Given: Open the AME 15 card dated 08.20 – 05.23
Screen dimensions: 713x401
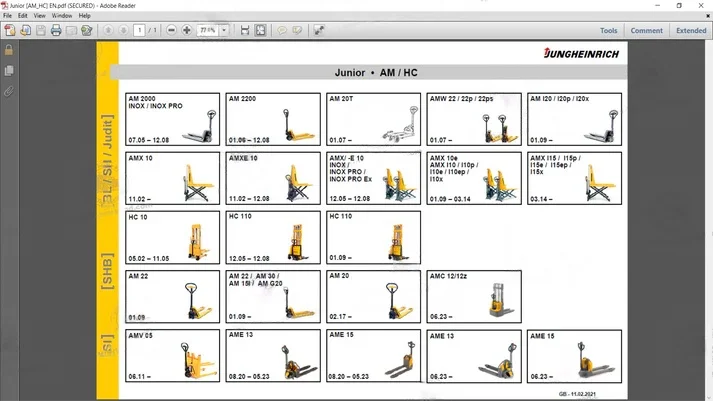Looking at the screenshot, I should tap(373, 356).
